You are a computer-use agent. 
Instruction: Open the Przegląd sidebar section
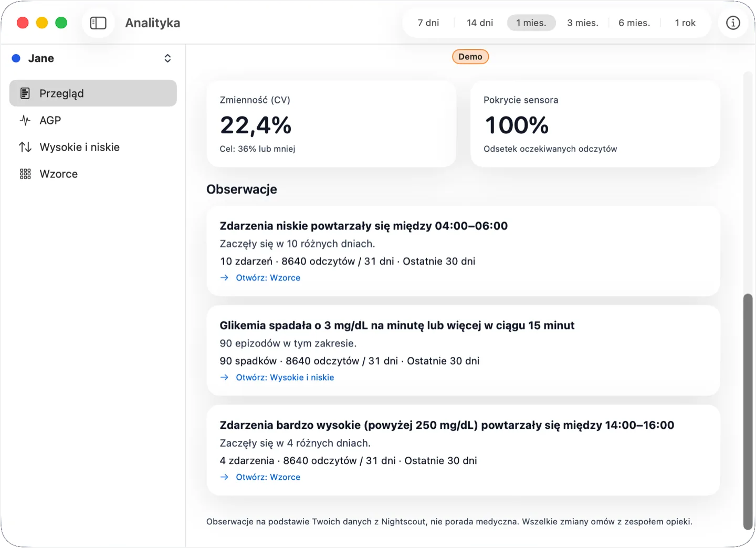[x=93, y=93]
